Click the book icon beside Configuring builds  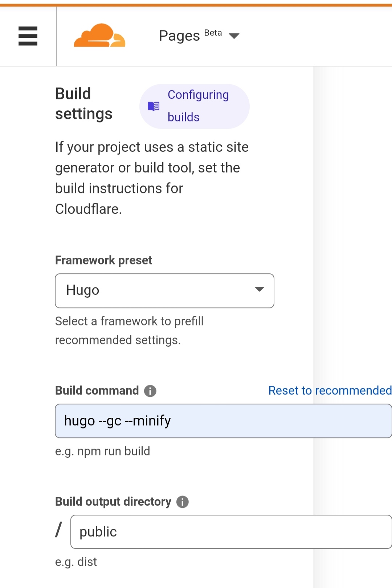(154, 106)
